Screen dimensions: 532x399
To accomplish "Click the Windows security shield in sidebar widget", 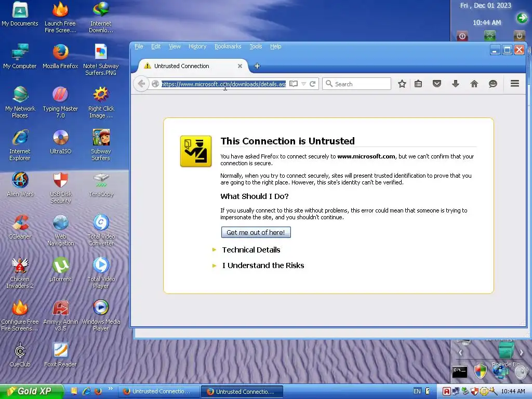I will click(480, 371).
